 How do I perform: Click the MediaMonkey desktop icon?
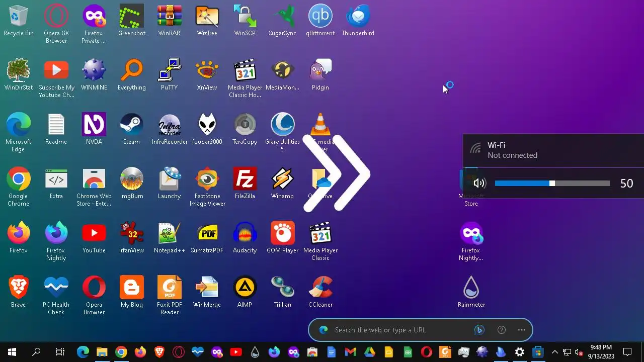(283, 75)
